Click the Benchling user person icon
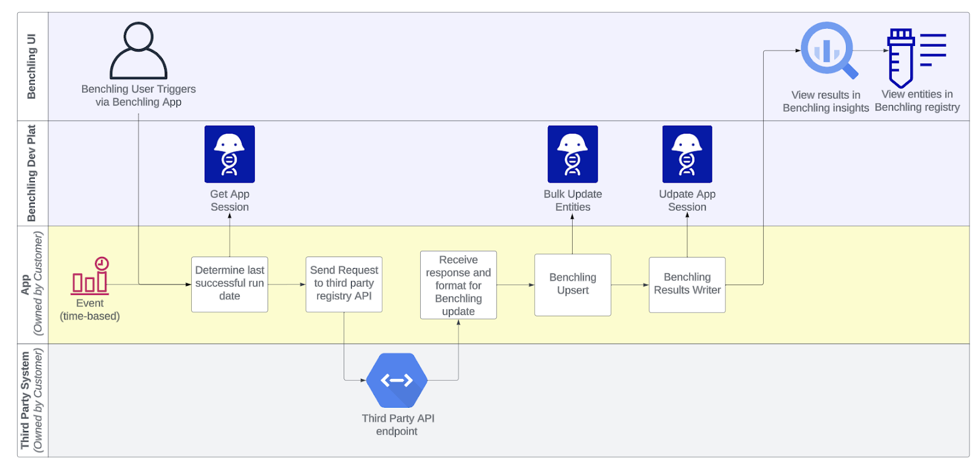This screenshot has height=466, width=980. coord(138,50)
